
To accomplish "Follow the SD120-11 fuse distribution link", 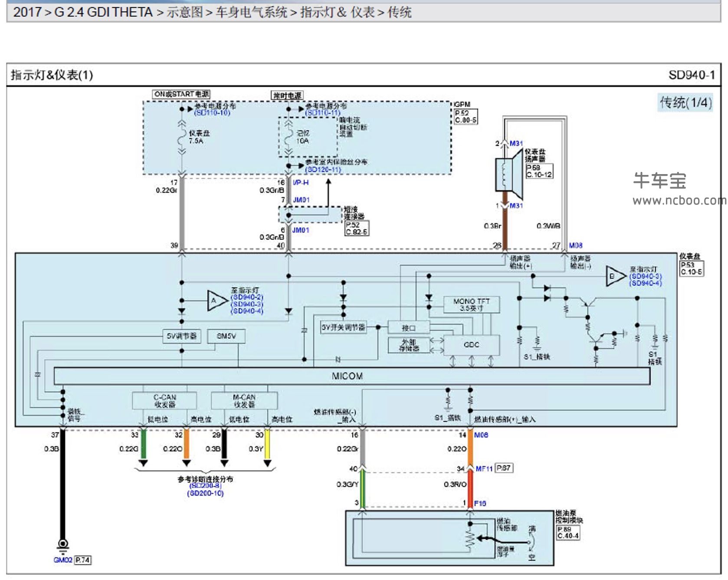I will pos(323,169).
